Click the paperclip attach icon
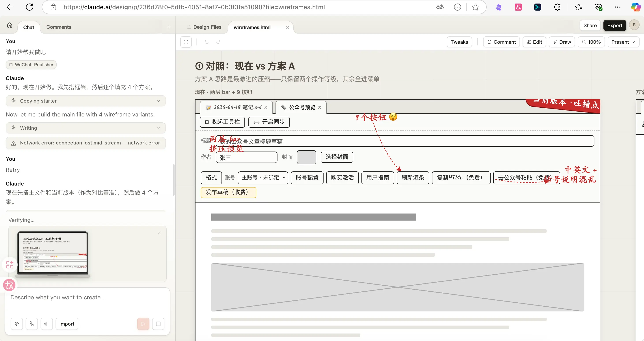 [x=32, y=324]
